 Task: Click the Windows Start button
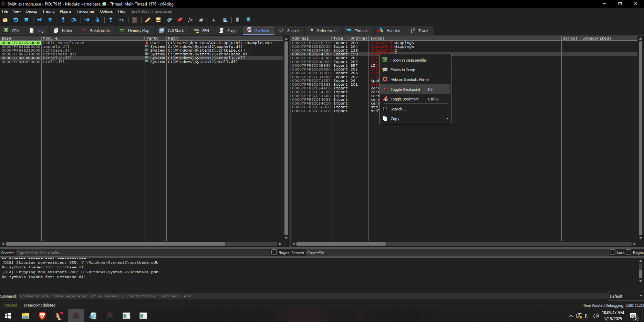click(8, 315)
